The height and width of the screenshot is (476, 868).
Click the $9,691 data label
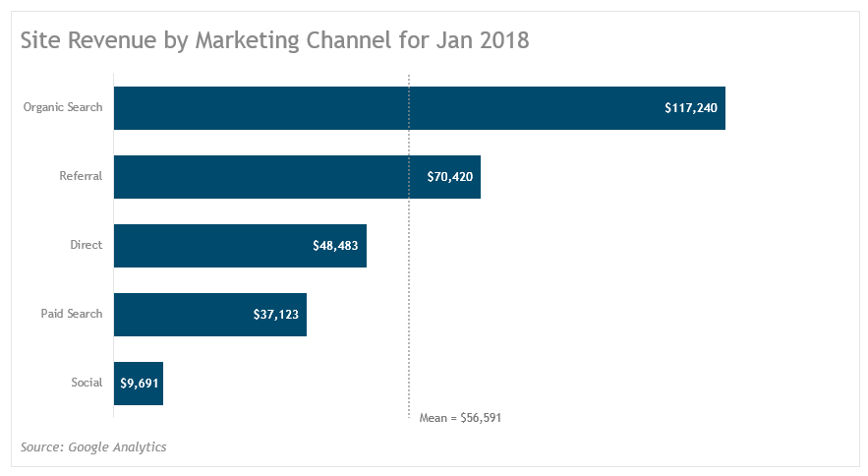point(139,384)
